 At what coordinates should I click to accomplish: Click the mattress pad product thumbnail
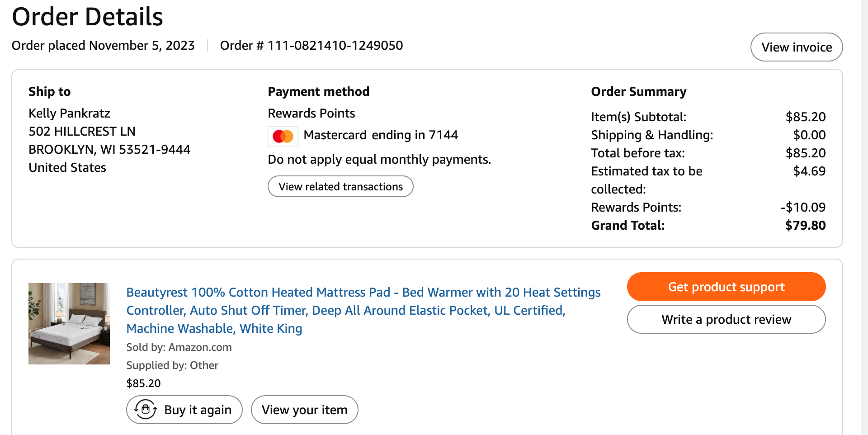[x=69, y=324]
